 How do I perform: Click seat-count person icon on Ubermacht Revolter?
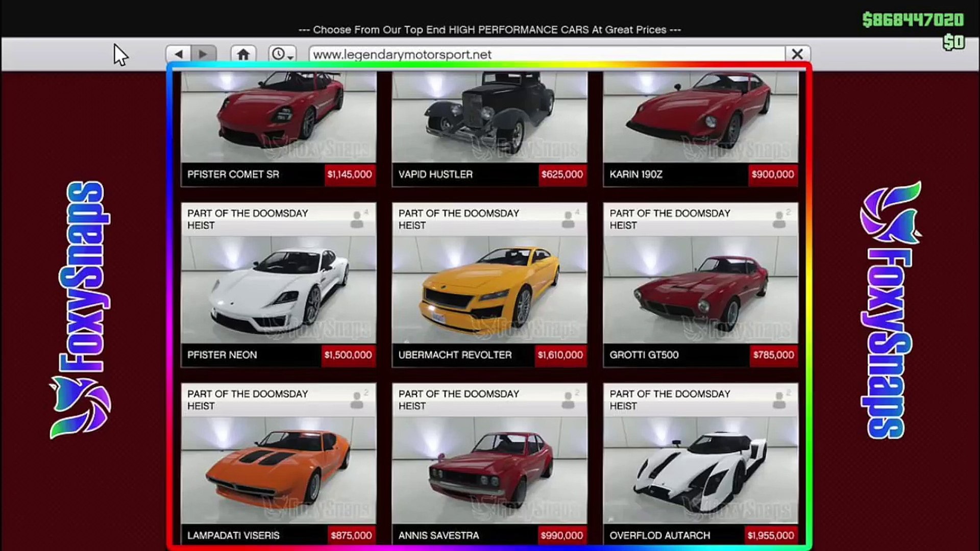click(568, 220)
